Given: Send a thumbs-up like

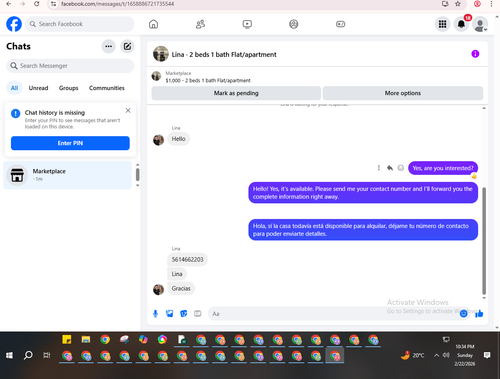Looking at the screenshot, I should tap(479, 314).
